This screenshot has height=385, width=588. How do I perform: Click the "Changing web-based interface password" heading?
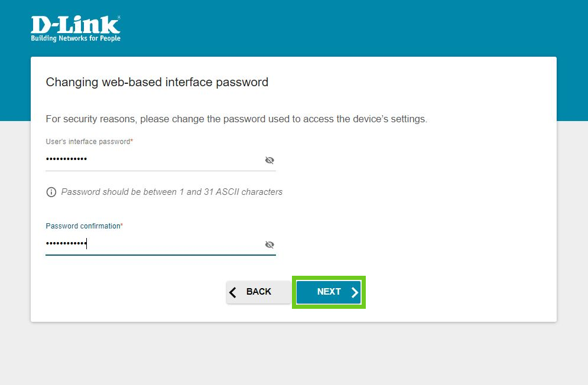157,82
